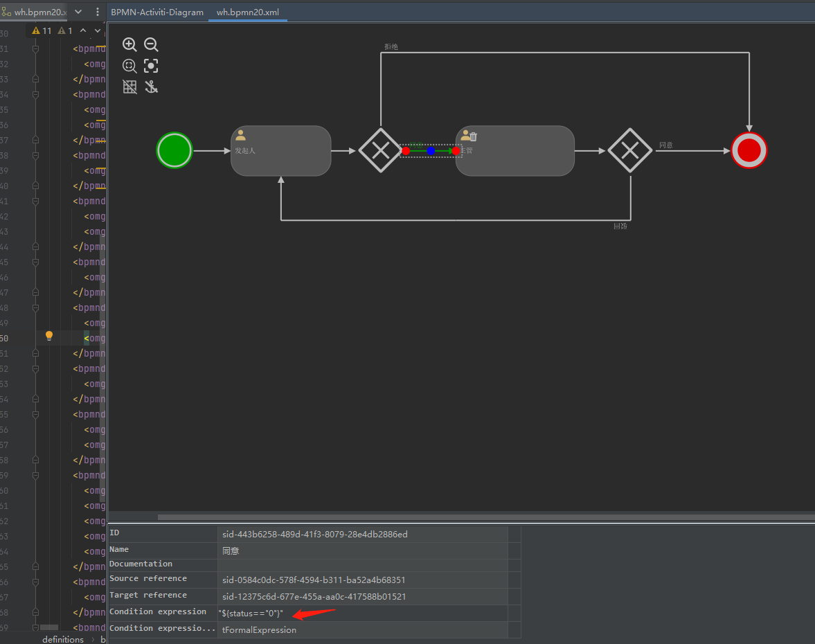Select the red end event circle
Screen dimensions: 815x644
point(749,150)
